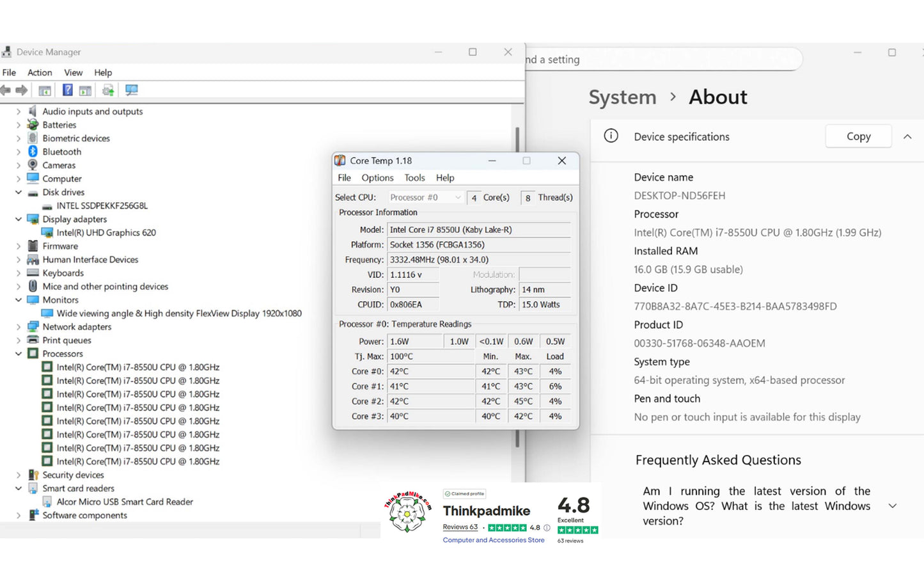924x581 pixels.
Task: Click the INTEL SSDPEKKF256G8L disk icon
Action: 47,206
